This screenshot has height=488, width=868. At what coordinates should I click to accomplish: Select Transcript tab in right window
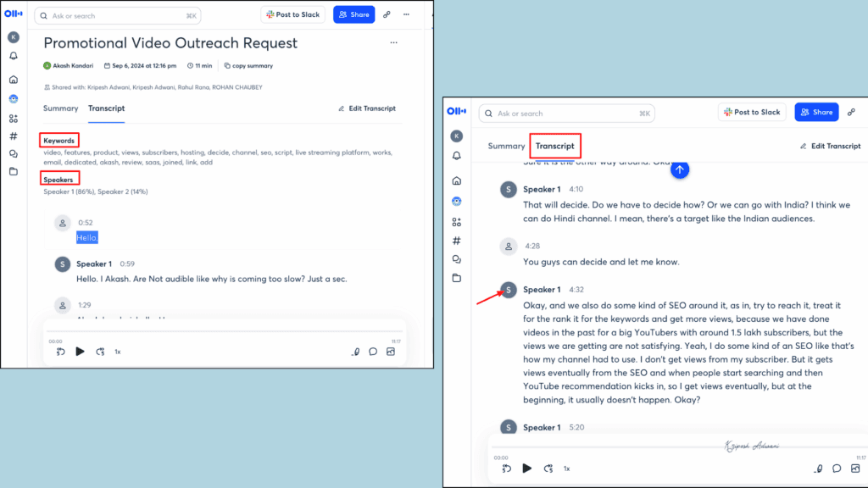pos(554,146)
